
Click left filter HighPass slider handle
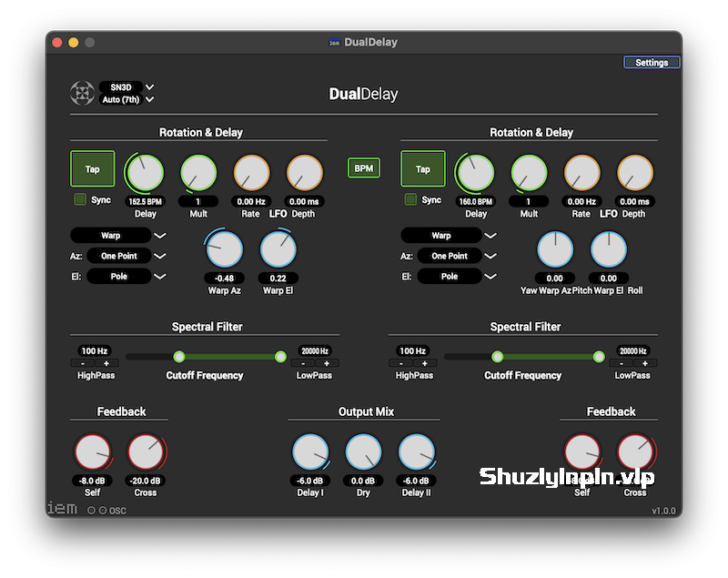[x=179, y=357]
